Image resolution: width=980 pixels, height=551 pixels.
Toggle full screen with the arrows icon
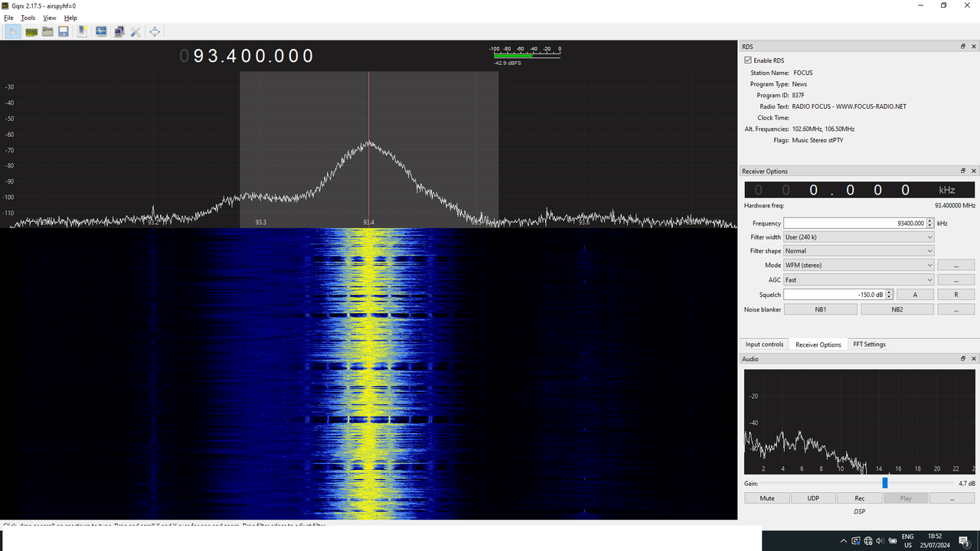[x=155, y=31]
